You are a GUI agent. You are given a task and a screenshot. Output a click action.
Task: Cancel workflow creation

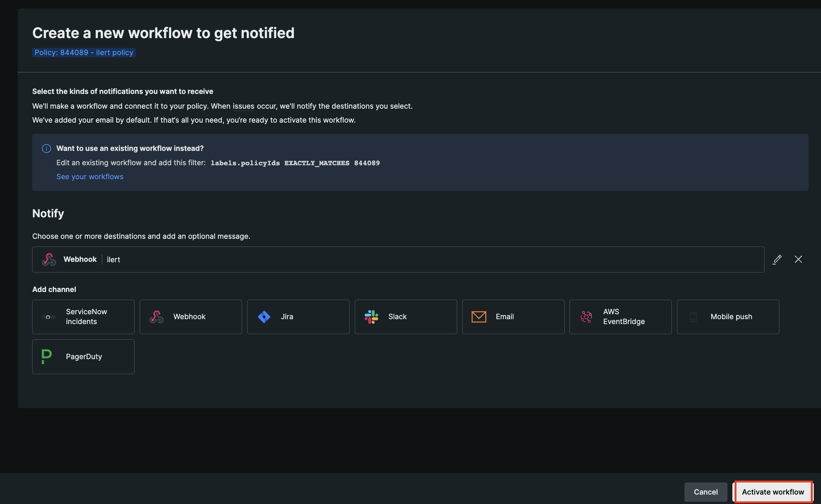pos(705,492)
